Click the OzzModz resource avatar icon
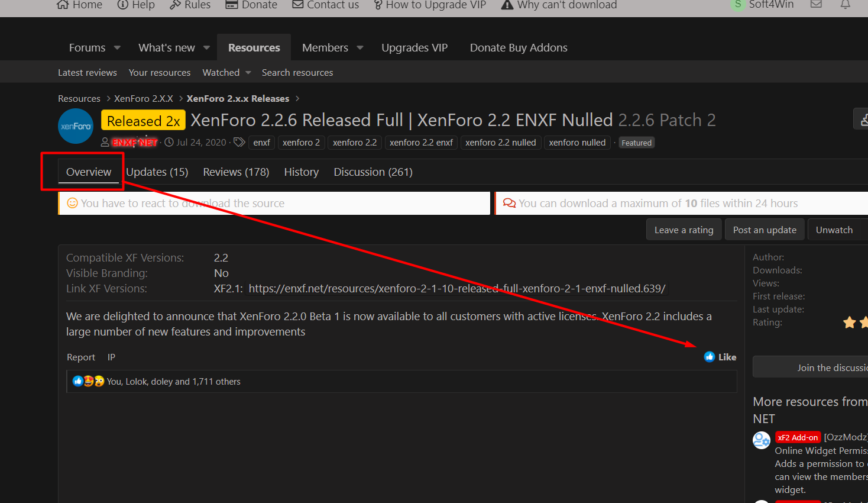Viewport: 868px width, 503px height. point(761,440)
